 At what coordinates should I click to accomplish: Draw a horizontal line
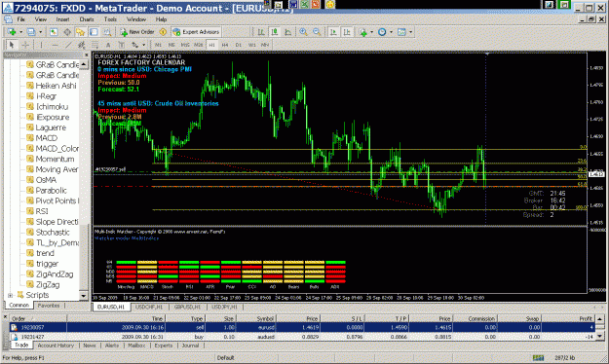(x=55, y=45)
